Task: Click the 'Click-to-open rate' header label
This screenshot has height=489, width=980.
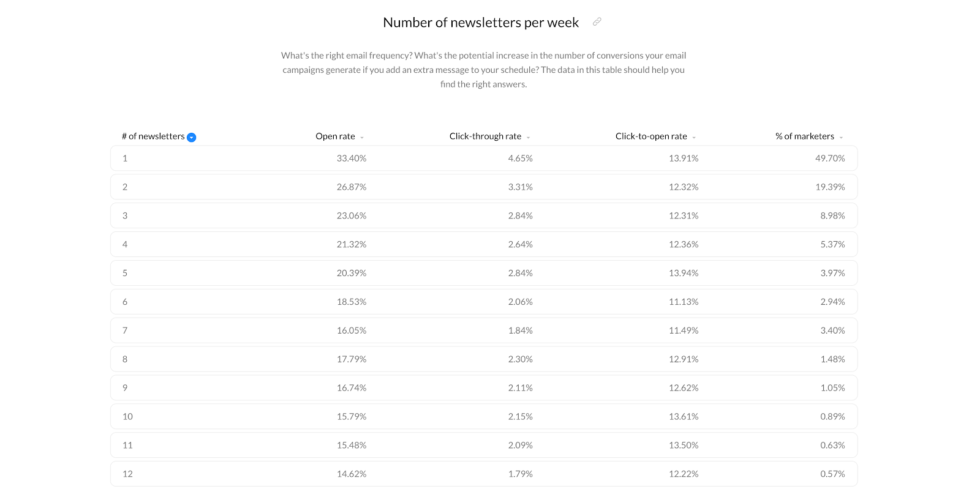Action: tap(651, 136)
